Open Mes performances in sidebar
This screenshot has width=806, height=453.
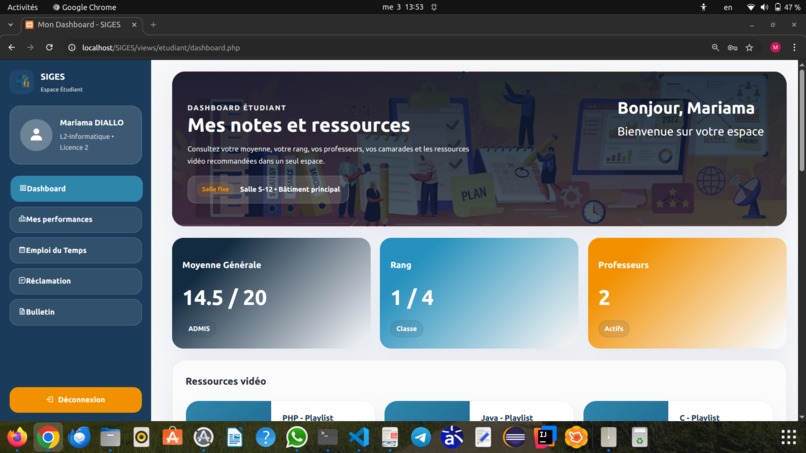click(x=76, y=220)
